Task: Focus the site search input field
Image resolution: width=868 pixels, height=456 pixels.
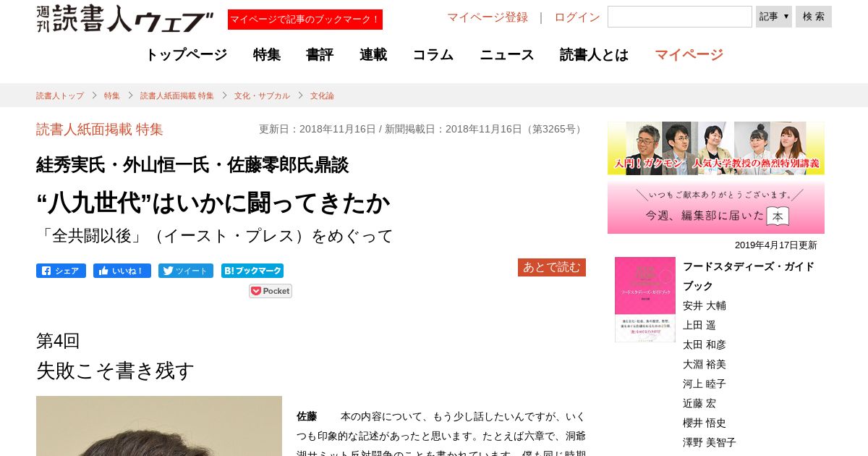Action: click(x=680, y=17)
